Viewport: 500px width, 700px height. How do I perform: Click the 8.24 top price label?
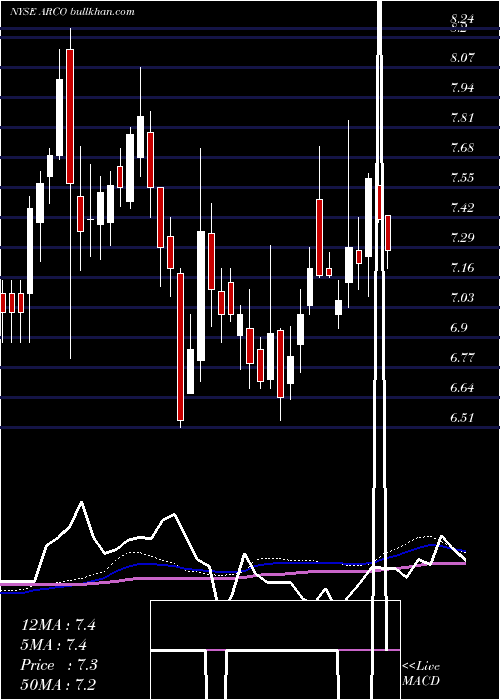[x=462, y=19]
